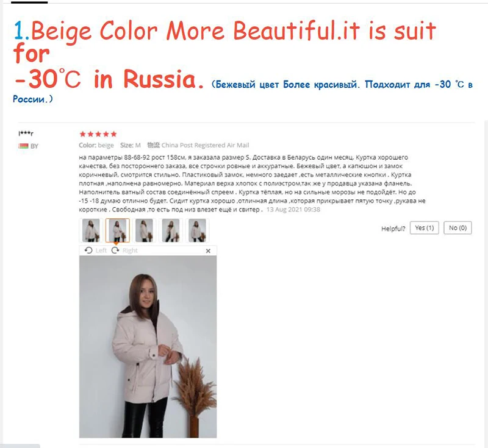Click the five-star rating icons
Viewport: 488px width, 448px height.
coord(98,134)
